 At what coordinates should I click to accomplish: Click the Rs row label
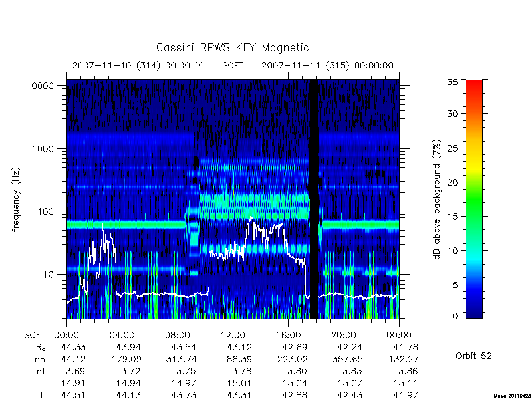tap(40, 347)
